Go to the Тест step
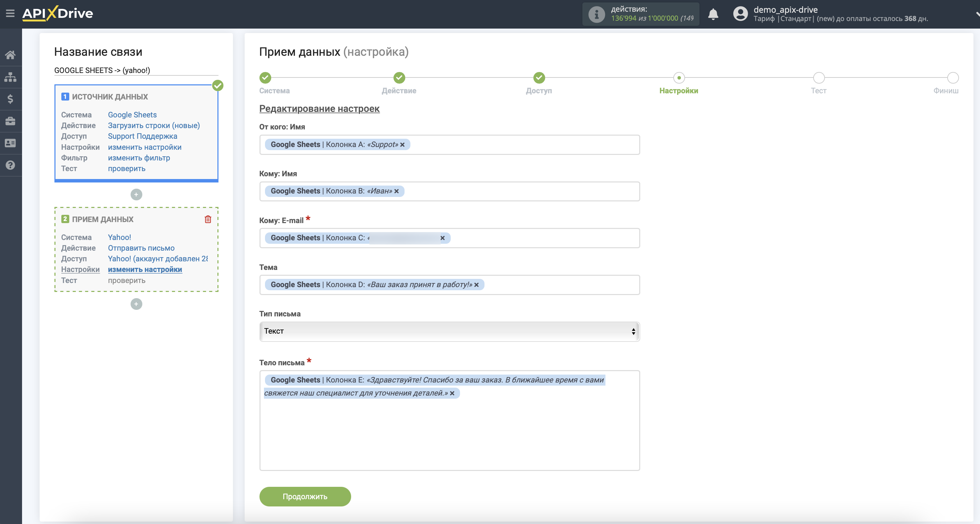This screenshot has height=524, width=980. pos(819,78)
